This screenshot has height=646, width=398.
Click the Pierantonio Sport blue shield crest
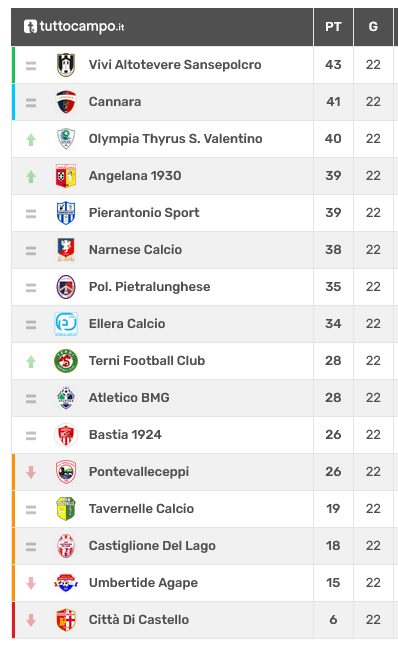click(66, 213)
